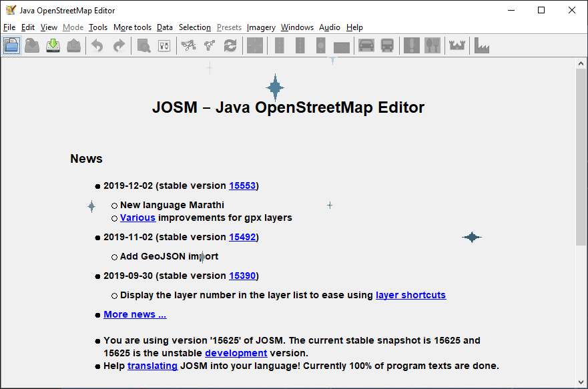Maximize the JOSM window
Viewport: 588px width, 389px height.
(x=541, y=10)
